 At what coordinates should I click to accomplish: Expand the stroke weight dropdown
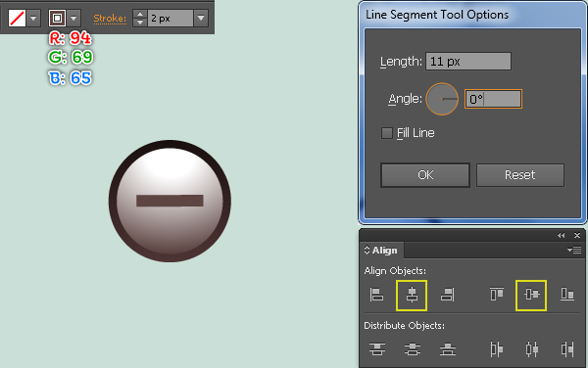pyautogui.click(x=201, y=18)
